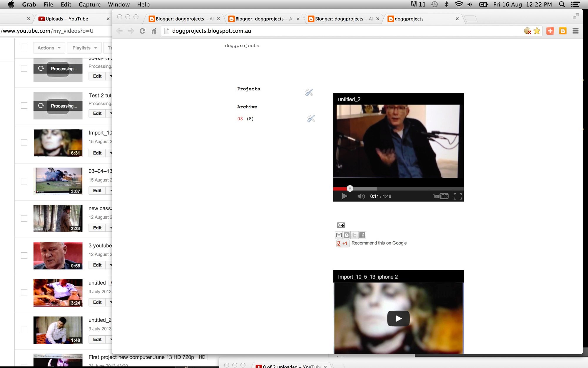The width and height of the screenshot is (588, 368).
Task: Enter fullscreen on untitled_2 video
Action: tap(457, 196)
